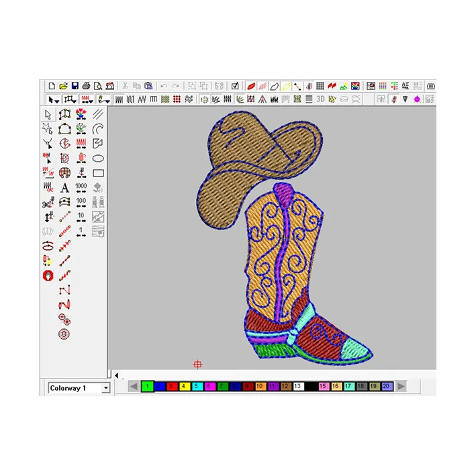Pick the Lettering 'A' tool
The width and height of the screenshot is (476, 476).
click(64, 188)
